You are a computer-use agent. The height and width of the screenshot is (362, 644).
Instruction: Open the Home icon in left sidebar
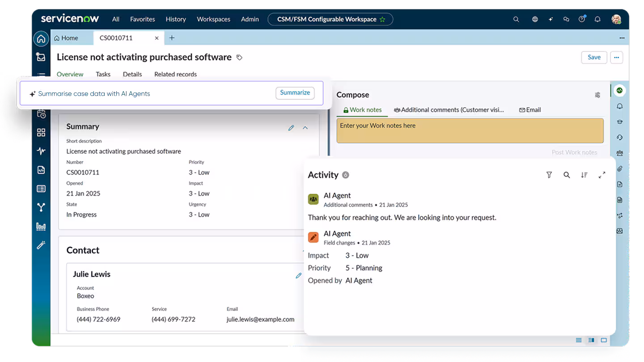[x=41, y=39]
